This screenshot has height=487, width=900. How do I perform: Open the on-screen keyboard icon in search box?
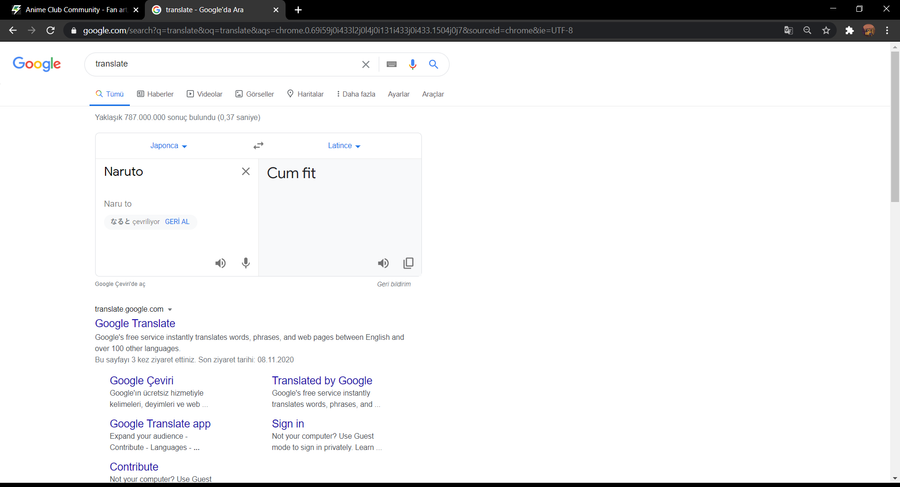(391, 64)
